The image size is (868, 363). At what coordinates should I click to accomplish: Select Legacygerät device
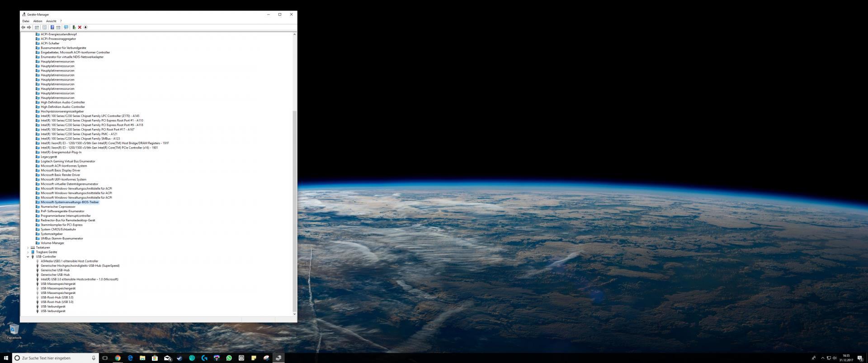tap(49, 157)
